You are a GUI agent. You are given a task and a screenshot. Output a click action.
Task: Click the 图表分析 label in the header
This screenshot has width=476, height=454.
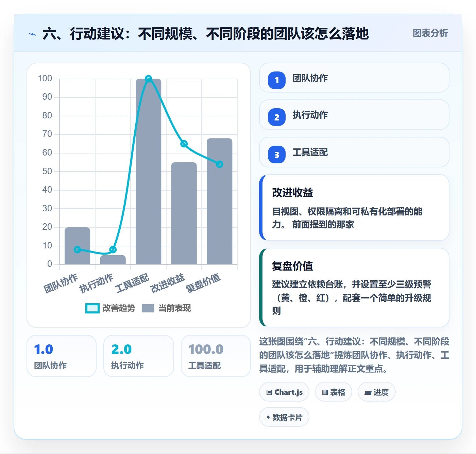pos(430,33)
